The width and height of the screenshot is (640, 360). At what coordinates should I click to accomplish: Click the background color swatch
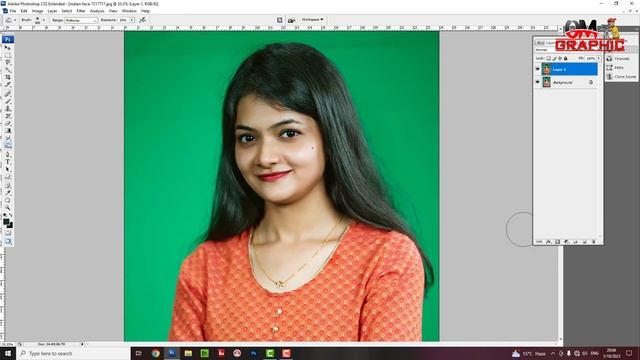[x=11, y=225]
